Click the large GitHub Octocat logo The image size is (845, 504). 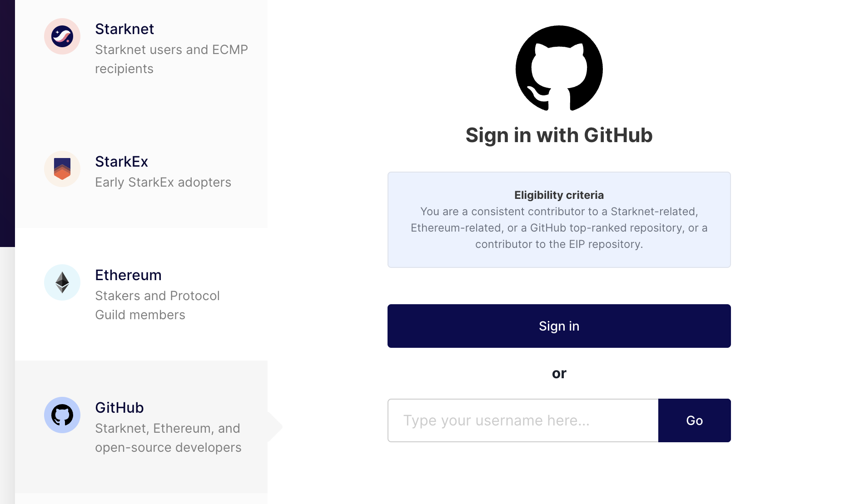click(x=559, y=69)
